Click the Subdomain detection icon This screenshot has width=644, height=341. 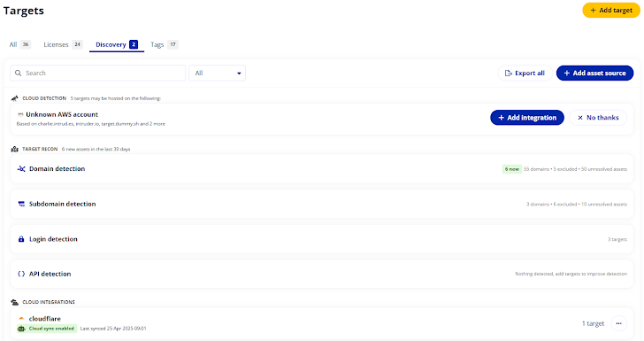[x=21, y=204]
